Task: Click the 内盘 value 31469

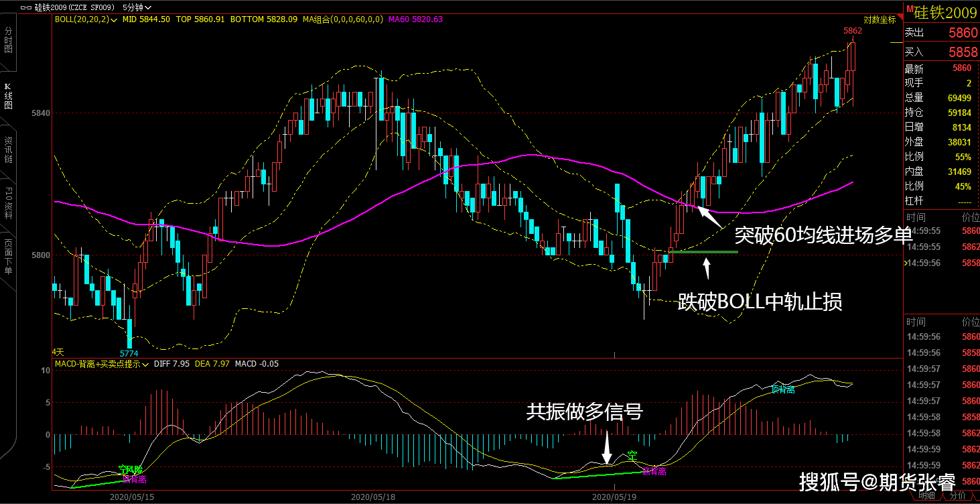Action: click(960, 172)
